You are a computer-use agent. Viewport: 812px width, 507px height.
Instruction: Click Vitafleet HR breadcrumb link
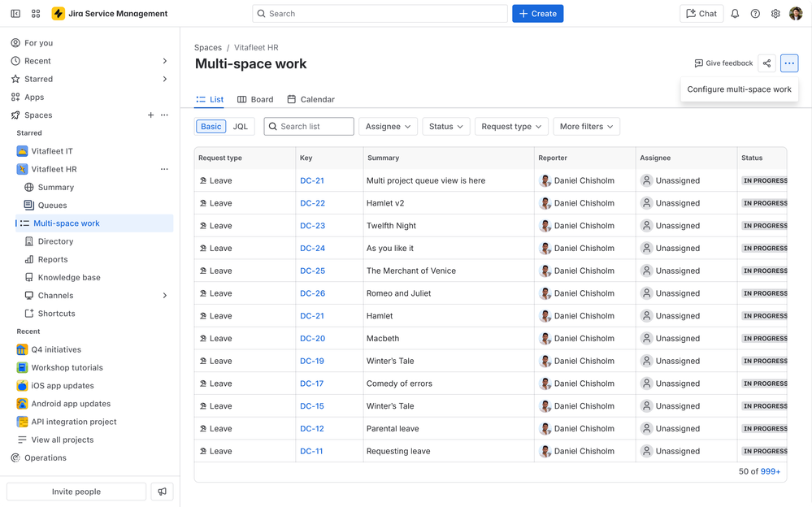click(x=256, y=48)
